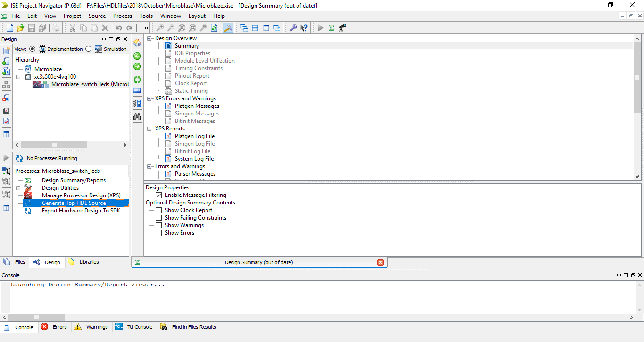The width and height of the screenshot is (644, 342).
Task: Click the Console horizontal scrollbar thumb
Action: coord(36,317)
